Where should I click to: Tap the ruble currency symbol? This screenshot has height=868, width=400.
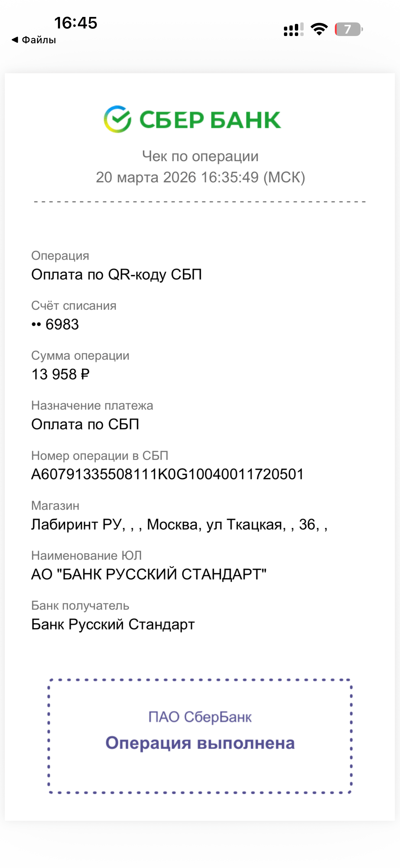click(x=85, y=374)
